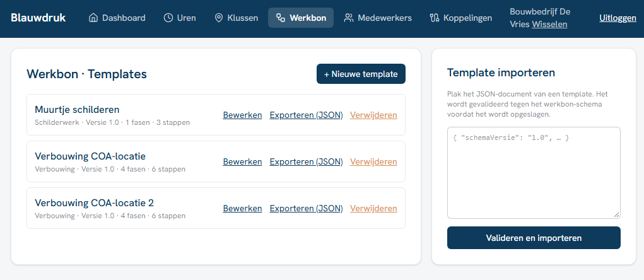Edit the Muurtje schilderen template
This screenshot has width=644, height=280.
click(242, 115)
